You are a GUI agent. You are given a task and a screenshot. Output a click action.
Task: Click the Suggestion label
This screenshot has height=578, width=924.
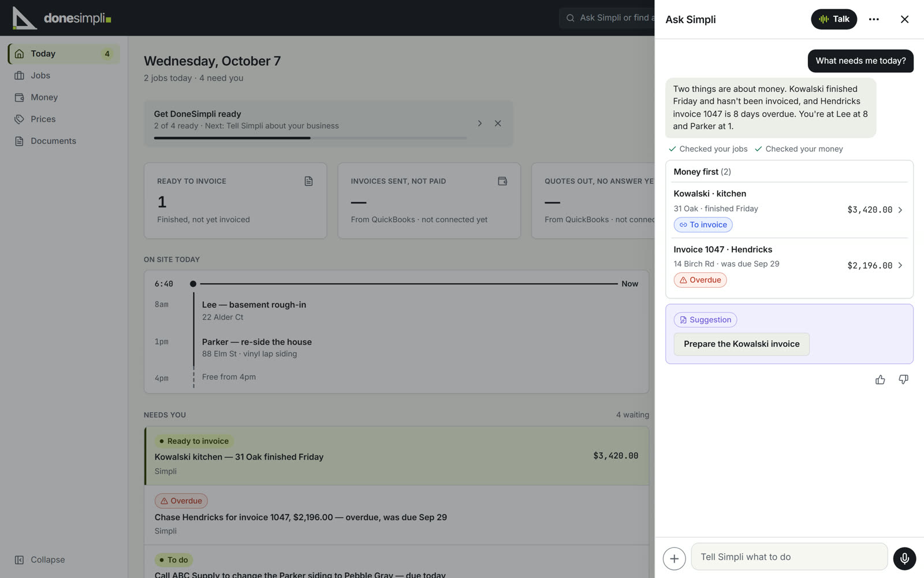point(705,320)
